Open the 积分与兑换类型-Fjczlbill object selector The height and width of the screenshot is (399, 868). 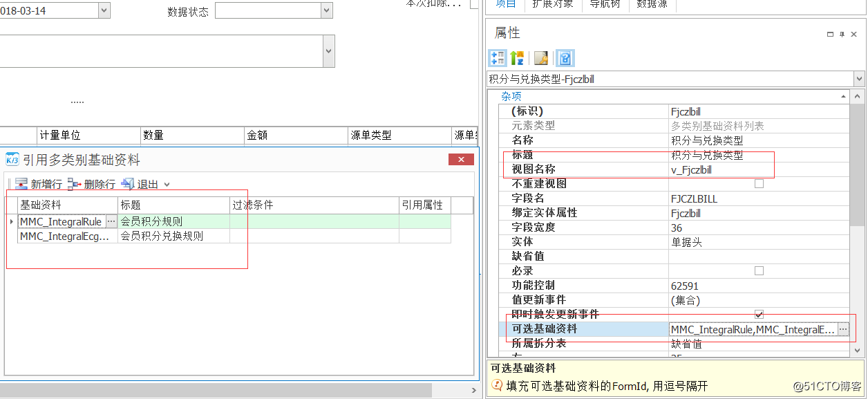[859, 79]
